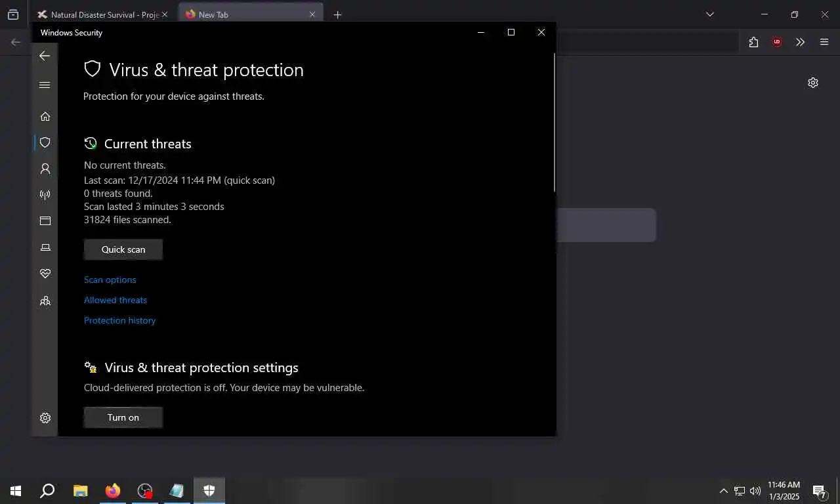Screen dimensions: 840x504
Task: Open Windows Security settings gear
Action: pos(45,418)
